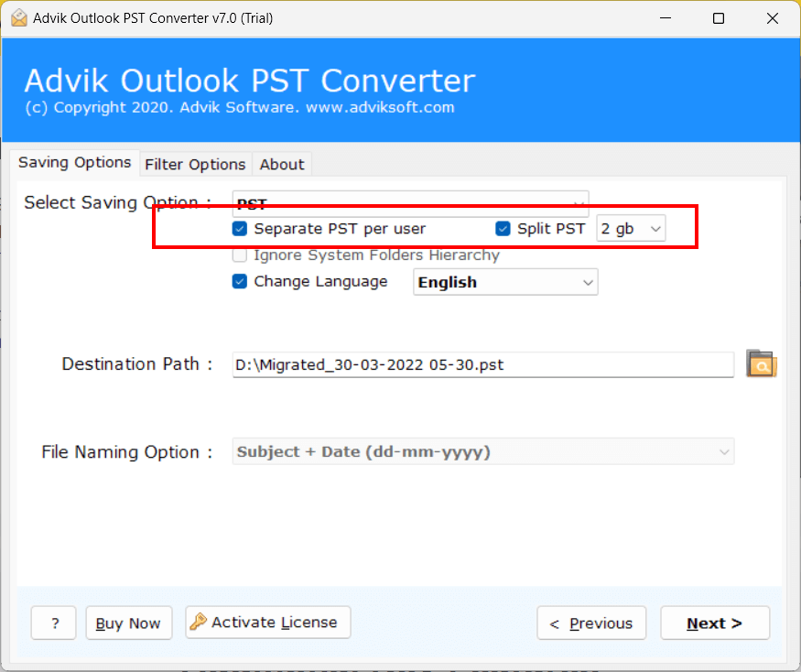Uncheck the Split PST checkbox

[503, 229]
